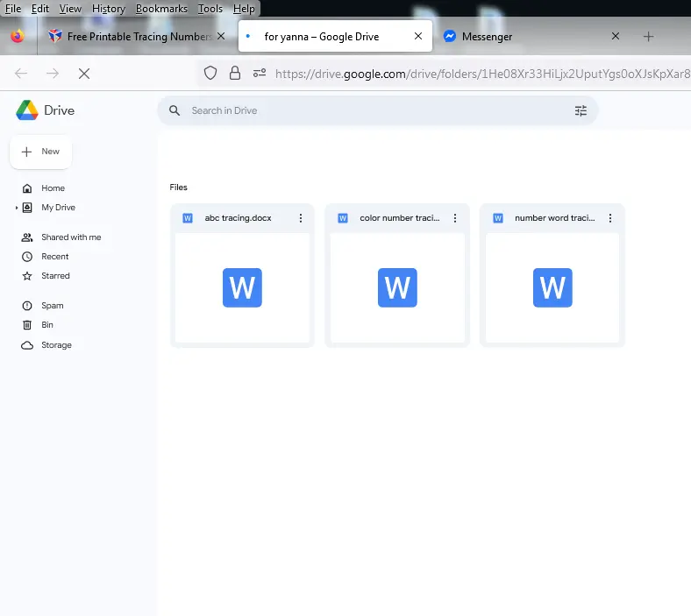Close the Messenger tab
The image size is (691, 616).
coord(616,36)
